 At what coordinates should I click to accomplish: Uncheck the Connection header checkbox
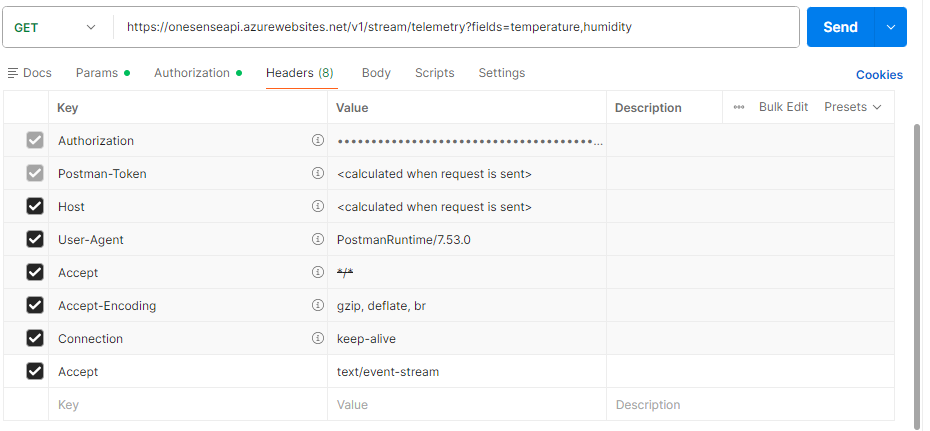pyautogui.click(x=35, y=339)
